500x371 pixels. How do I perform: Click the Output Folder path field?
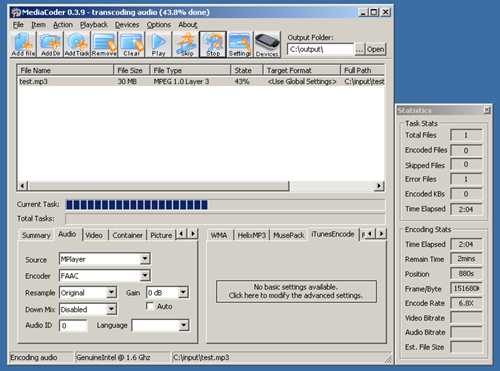[x=320, y=49]
